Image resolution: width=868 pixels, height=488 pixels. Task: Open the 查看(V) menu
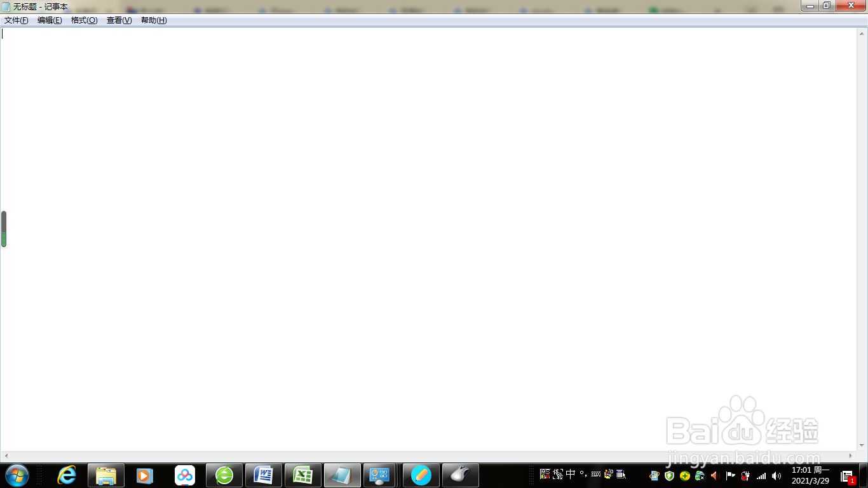tap(119, 20)
